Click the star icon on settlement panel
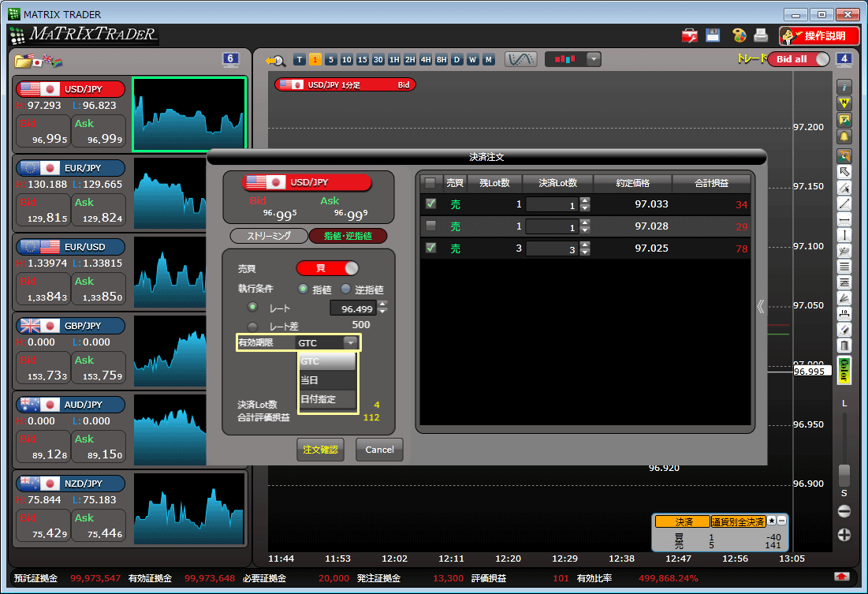This screenshot has height=594, width=868. pos(772,521)
